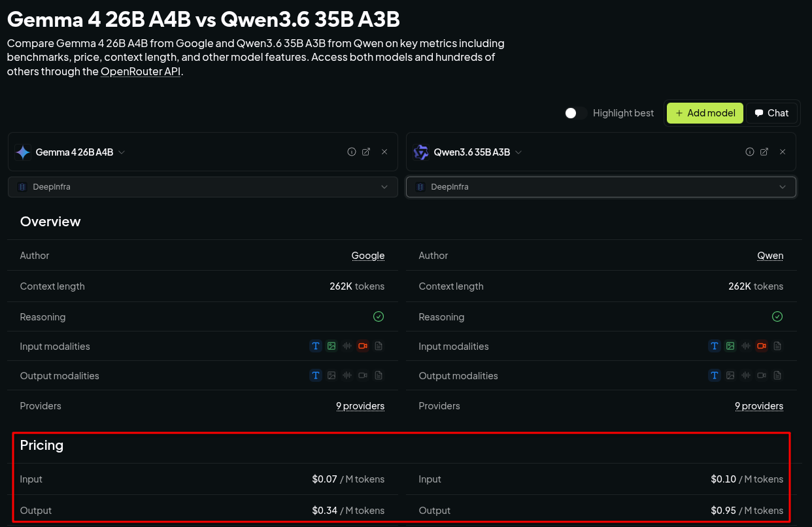Viewport: 812px width, 527px height.
Task: View Gemma's 9 providers link
Action: [360, 406]
